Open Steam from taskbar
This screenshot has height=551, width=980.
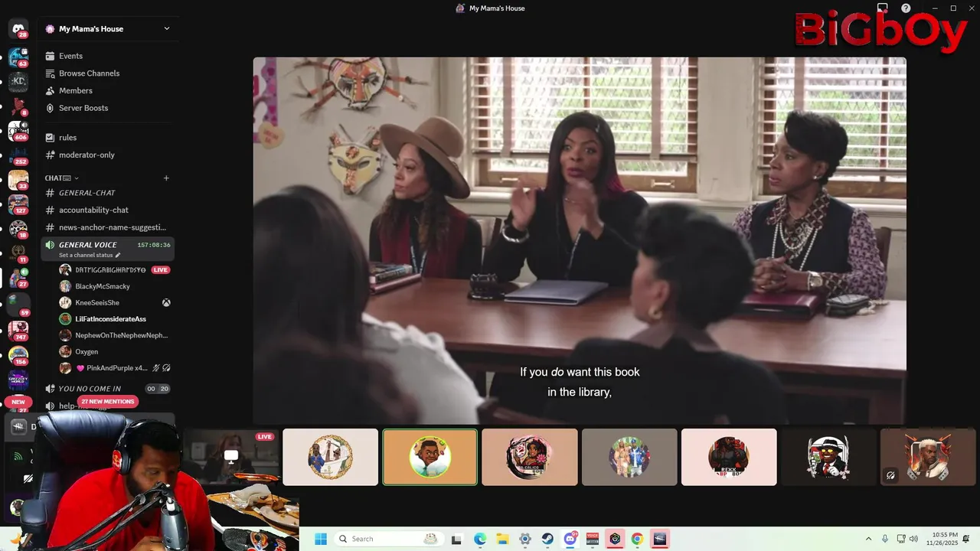click(547, 539)
